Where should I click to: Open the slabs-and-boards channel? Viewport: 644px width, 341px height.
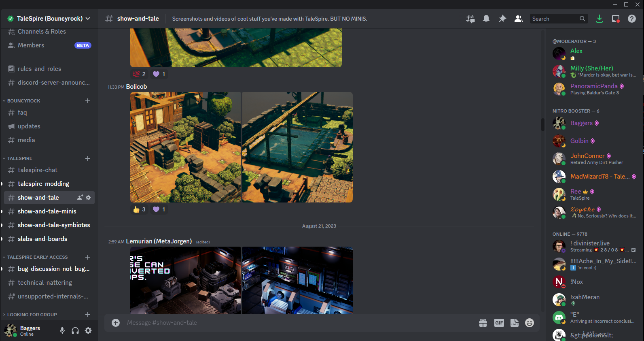[x=42, y=239]
